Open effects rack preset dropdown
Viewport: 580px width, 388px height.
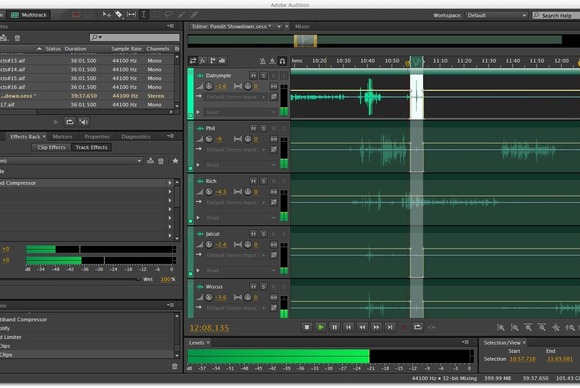[x=71, y=161]
